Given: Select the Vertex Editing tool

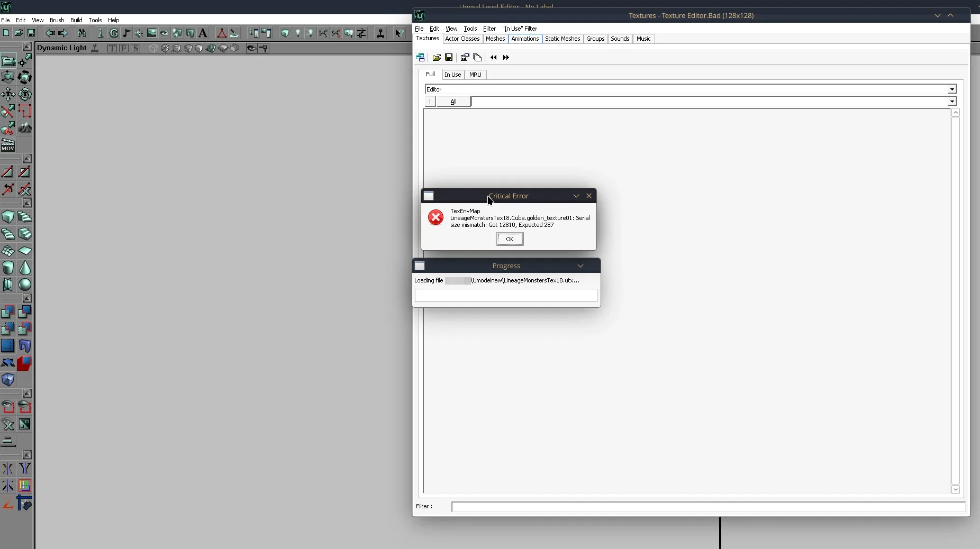Looking at the screenshot, I should [x=25, y=61].
